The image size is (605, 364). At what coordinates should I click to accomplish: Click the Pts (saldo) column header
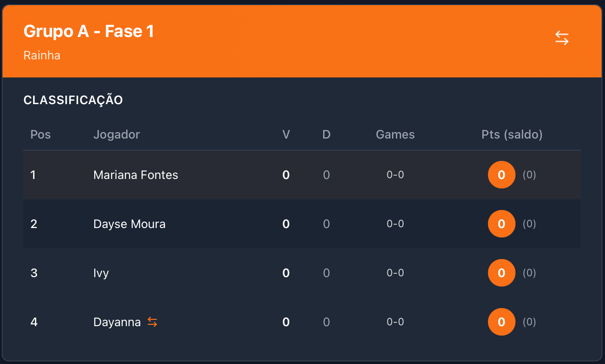coord(512,134)
